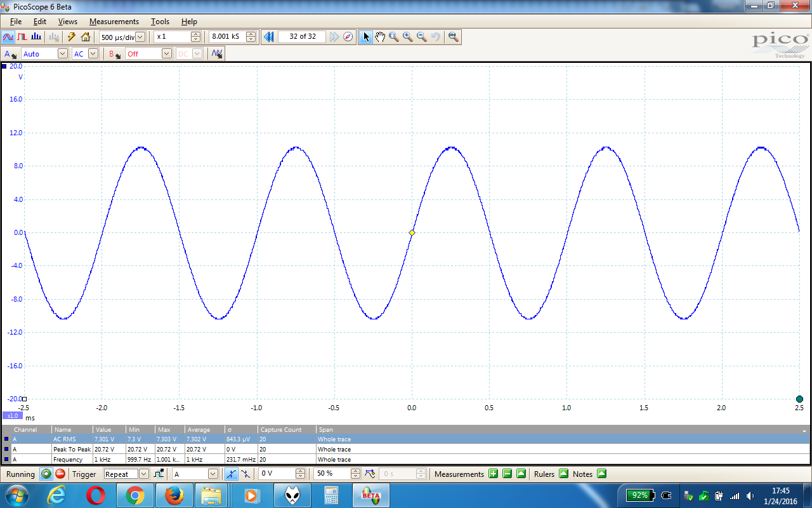Screen dimensions: 812x508
Task: Open Channel B Off range dropdown
Action: click(x=167, y=54)
